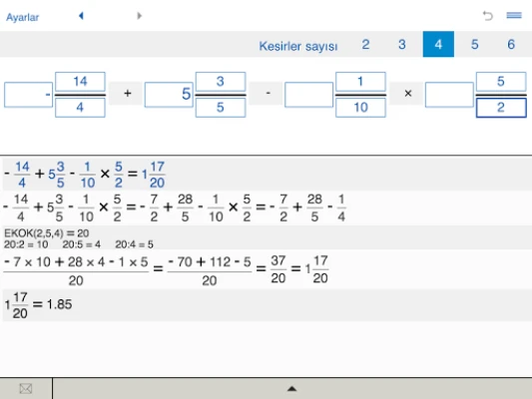
Task: Change the plus operator between fractions
Action: (127, 93)
